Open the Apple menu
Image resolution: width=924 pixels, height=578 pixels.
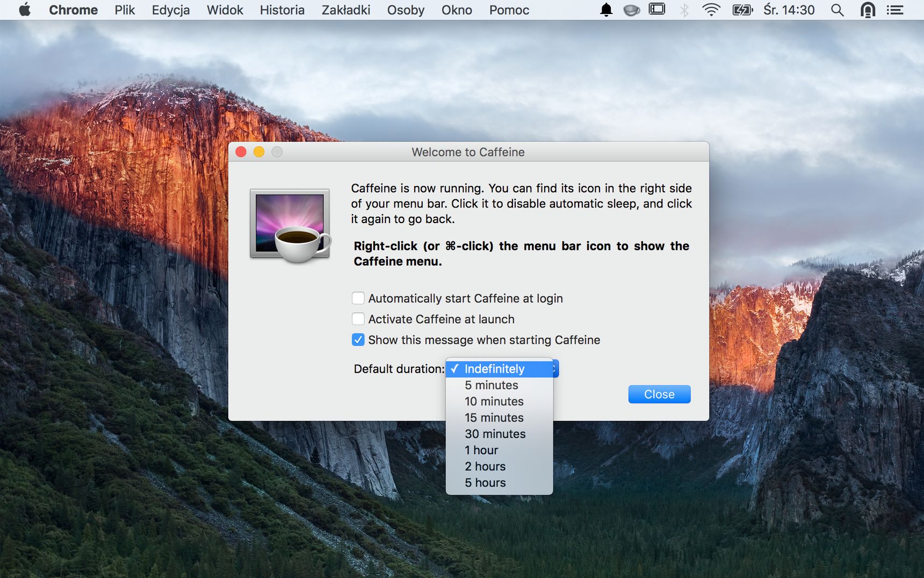(25, 10)
